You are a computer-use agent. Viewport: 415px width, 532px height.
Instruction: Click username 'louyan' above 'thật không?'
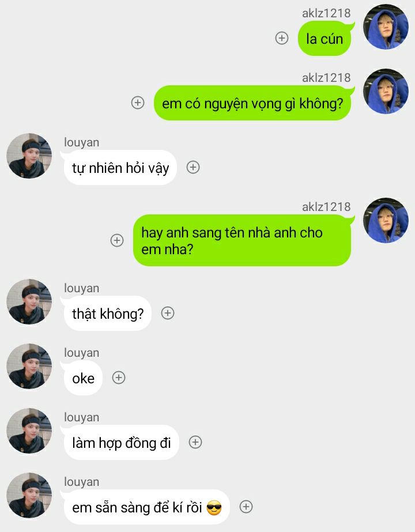[x=81, y=288]
